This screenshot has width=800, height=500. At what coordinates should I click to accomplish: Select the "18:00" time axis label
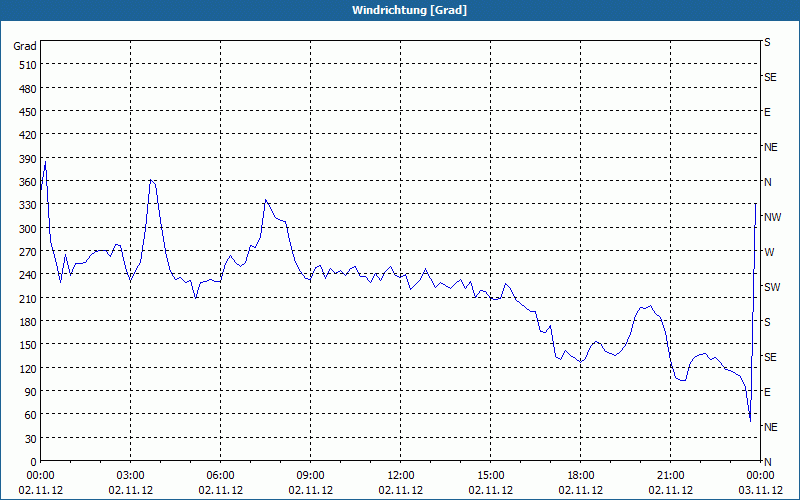(x=581, y=476)
